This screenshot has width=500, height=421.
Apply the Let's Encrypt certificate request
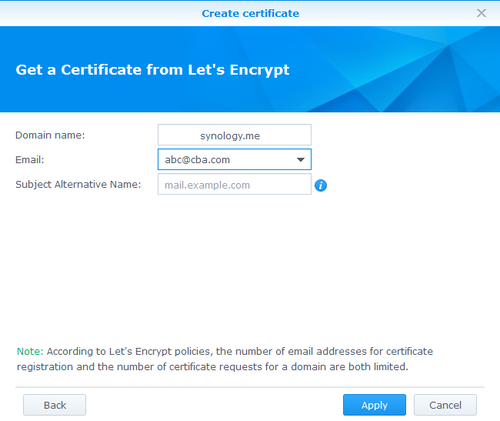pos(374,405)
